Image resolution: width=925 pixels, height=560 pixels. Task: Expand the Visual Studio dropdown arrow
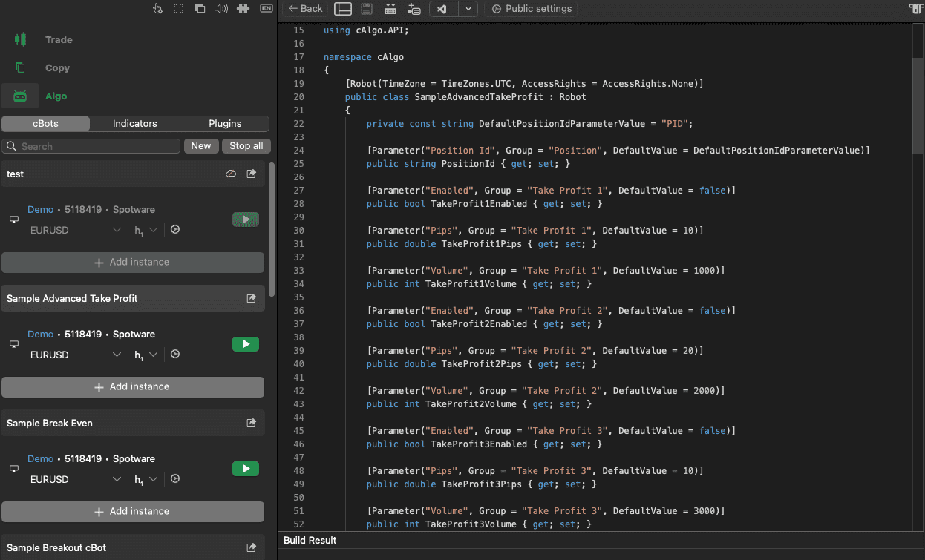point(468,9)
